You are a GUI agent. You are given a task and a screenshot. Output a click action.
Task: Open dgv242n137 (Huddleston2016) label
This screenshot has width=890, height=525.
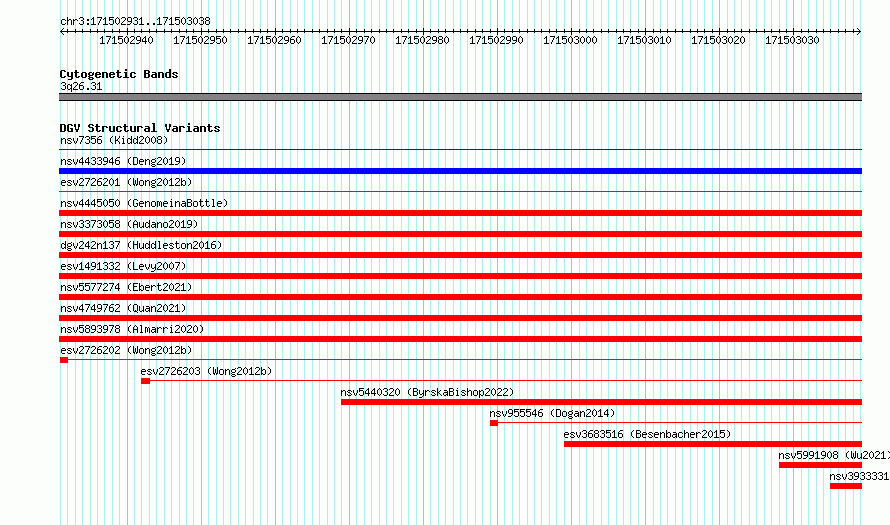coord(141,245)
